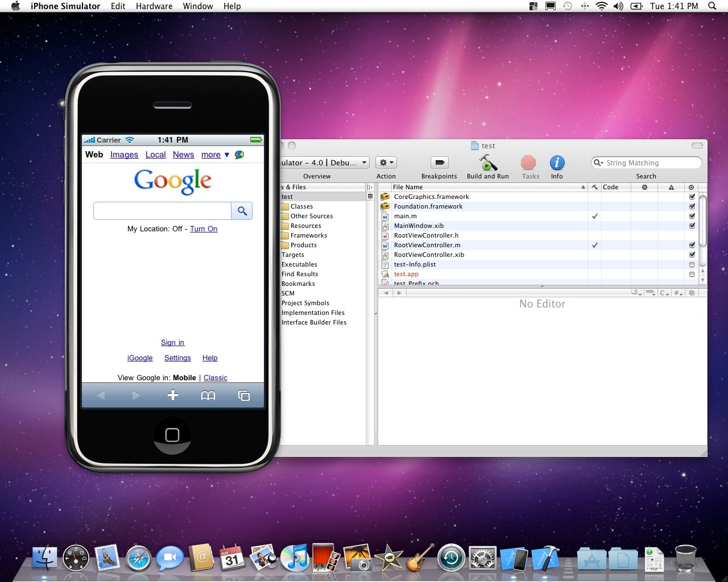728x582 pixels.
Task: Tap the Safari forward arrow in simulator
Action: [x=136, y=395]
